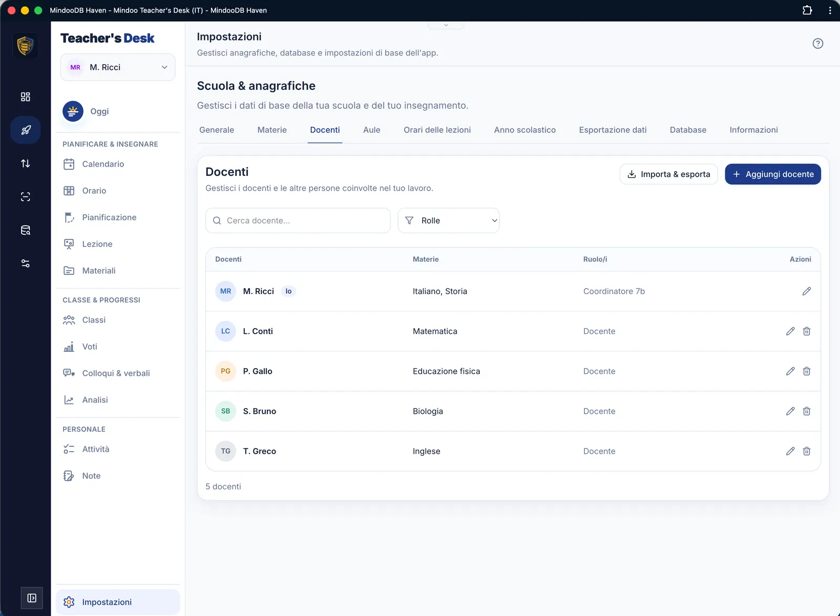Expand the small chevron at top center
Viewport: 840px width, 616px height.
click(446, 25)
